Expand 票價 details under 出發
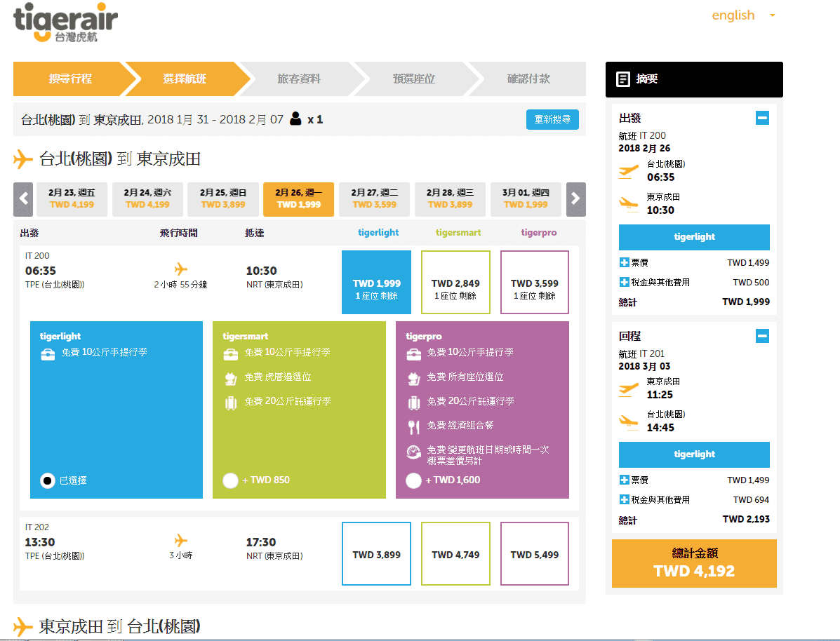The width and height of the screenshot is (840, 641). pos(624,262)
